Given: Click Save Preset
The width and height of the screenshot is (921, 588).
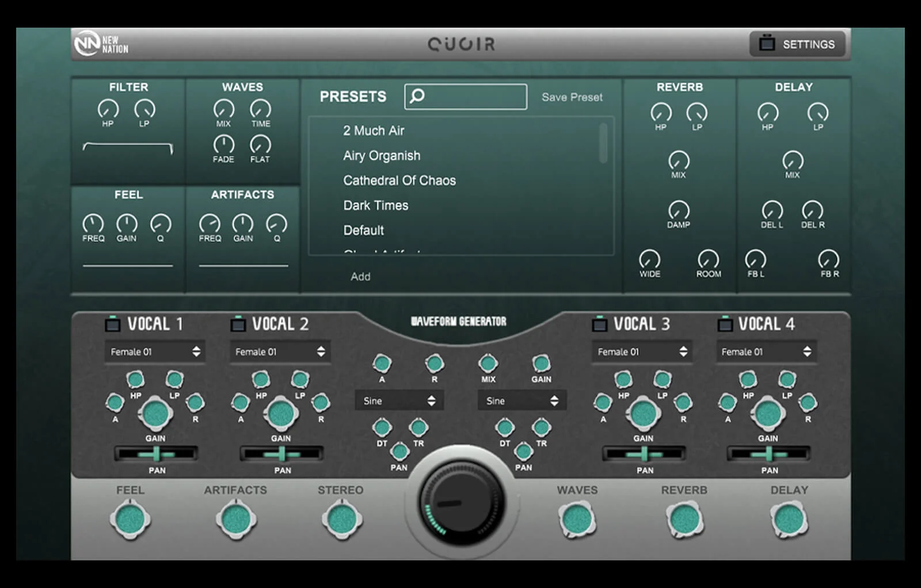Looking at the screenshot, I should (572, 97).
